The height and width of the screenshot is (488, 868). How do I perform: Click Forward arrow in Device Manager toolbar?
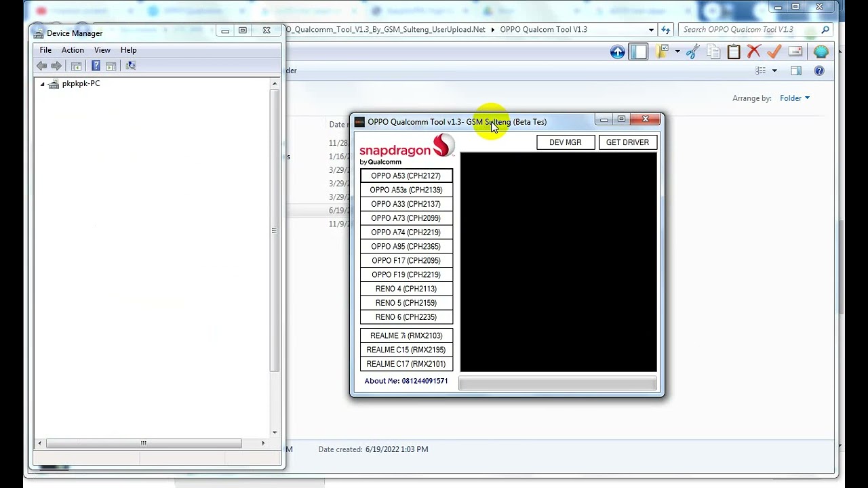click(x=56, y=66)
